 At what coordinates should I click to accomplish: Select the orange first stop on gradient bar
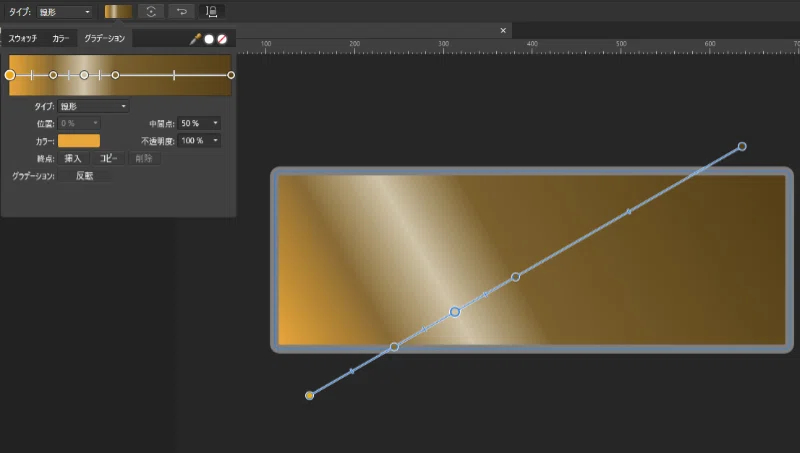coord(10,75)
